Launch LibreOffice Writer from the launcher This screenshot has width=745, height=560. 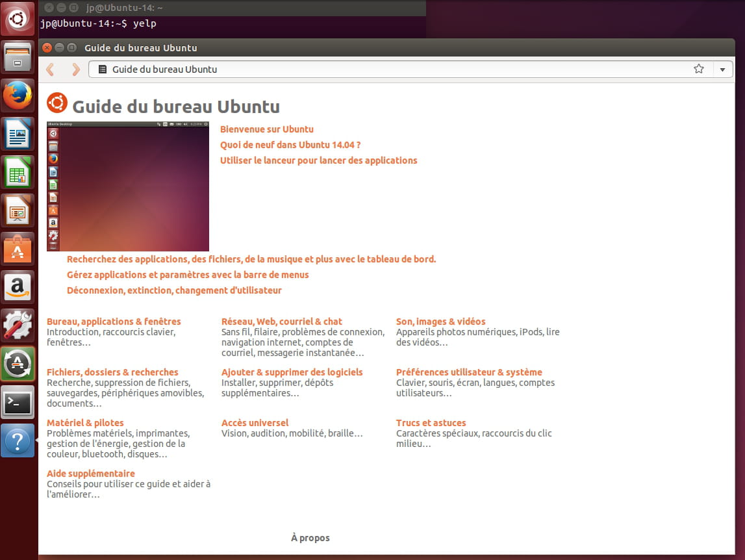pos(18,134)
